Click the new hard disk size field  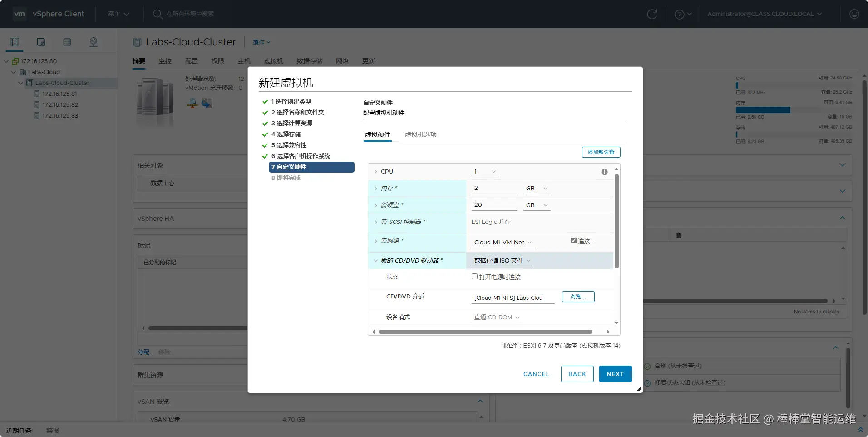coord(494,205)
